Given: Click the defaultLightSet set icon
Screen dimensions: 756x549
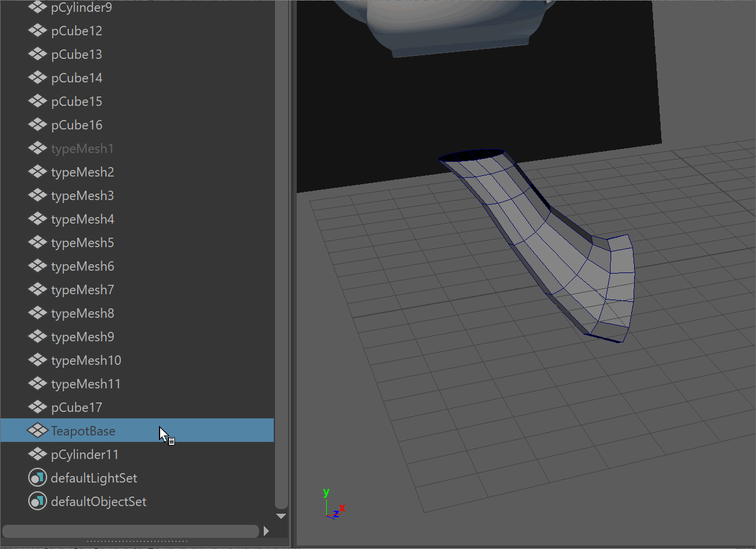Looking at the screenshot, I should coord(37,478).
